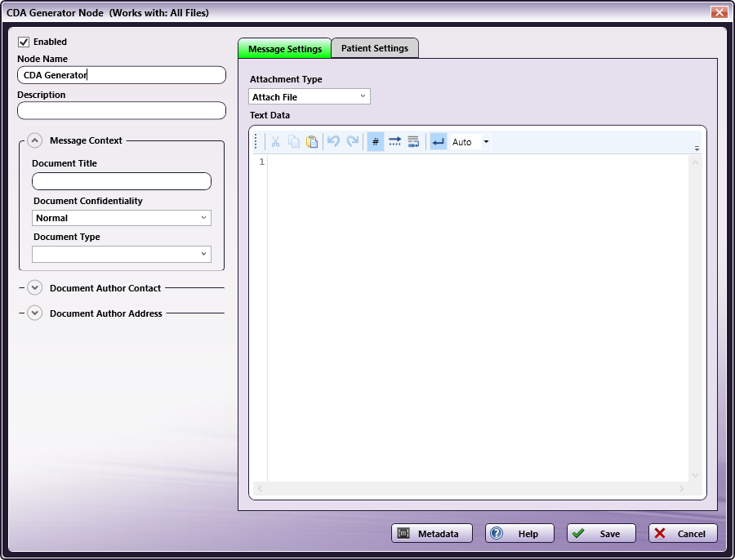Expand the Document Author Address section
Viewport: 735px width, 560px height.
point(34,313)
